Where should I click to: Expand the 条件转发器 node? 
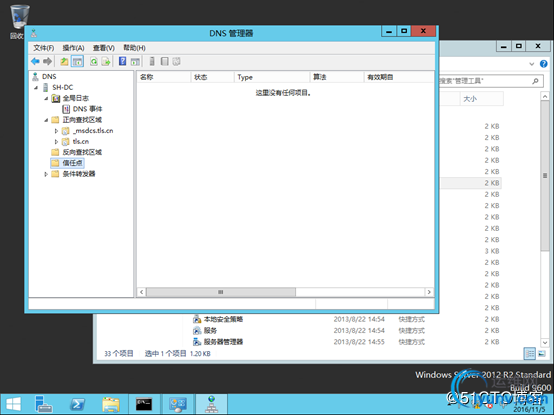click(46, 174)
